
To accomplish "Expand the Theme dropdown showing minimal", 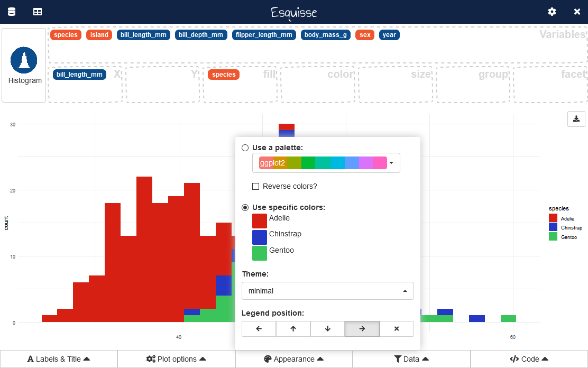I will 327,291.
